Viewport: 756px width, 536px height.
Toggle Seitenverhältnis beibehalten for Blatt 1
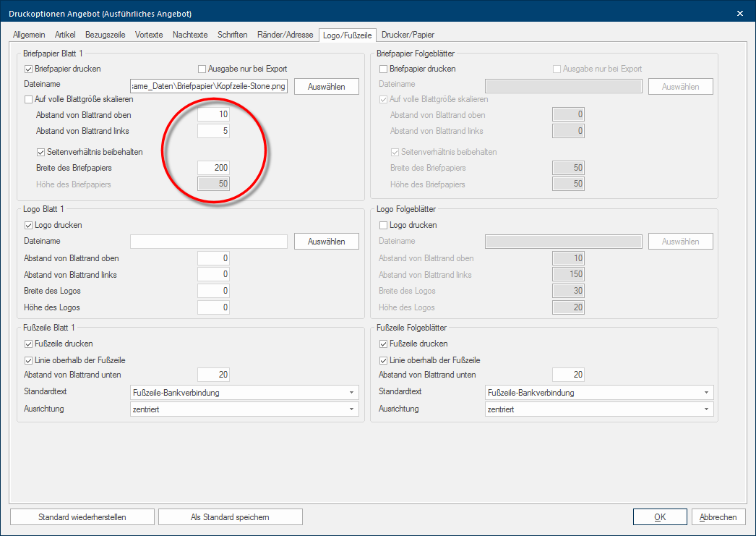[41, 152]
